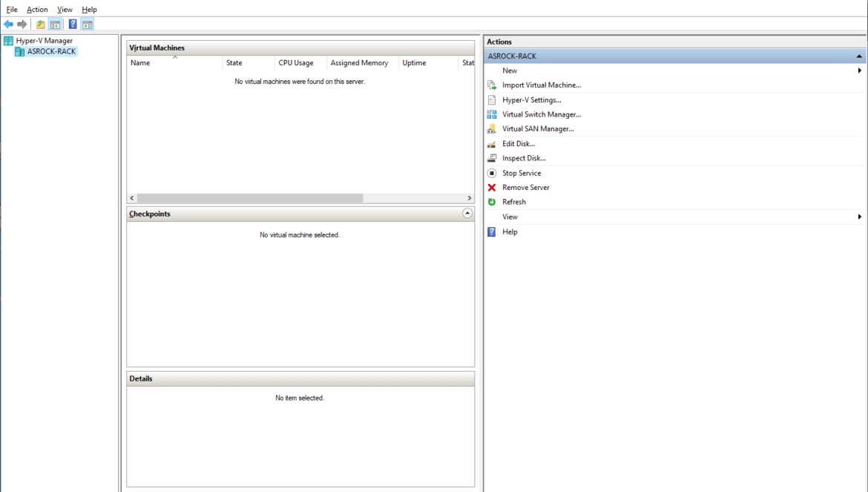This screenshot has width=868, height=492.
Task: Click the green Refresh icon
Action: [492, 202]
